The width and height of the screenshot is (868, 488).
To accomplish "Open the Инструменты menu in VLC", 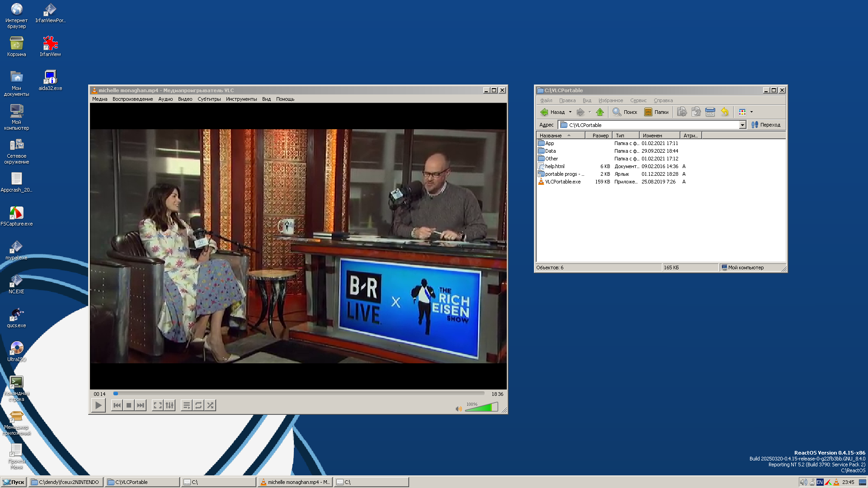I will point(241,99).
